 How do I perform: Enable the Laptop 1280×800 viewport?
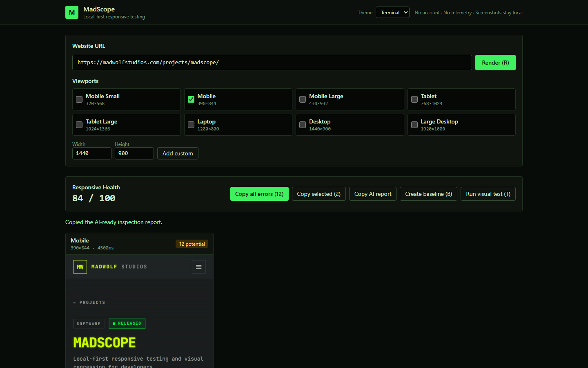click(x=191, y=125)
